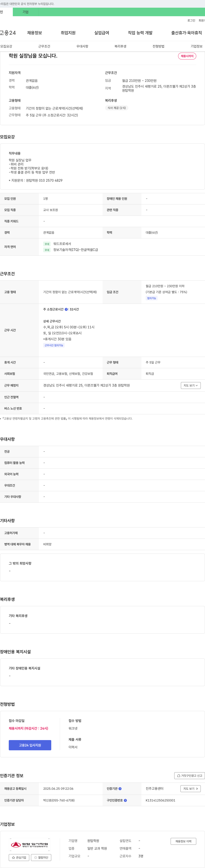Click the 일반 교과 학원 industry value
The image size is (205, 868).
(x=97, y=848)
